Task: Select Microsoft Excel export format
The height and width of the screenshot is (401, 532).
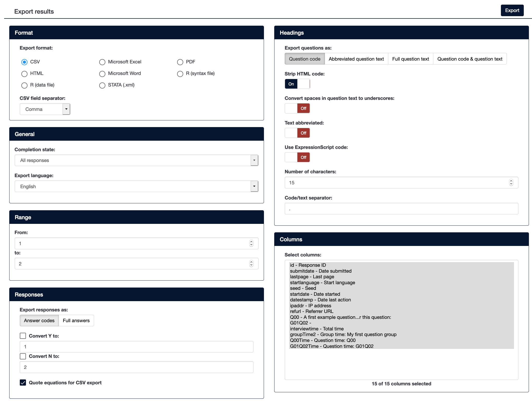Action: pos(102,62)
